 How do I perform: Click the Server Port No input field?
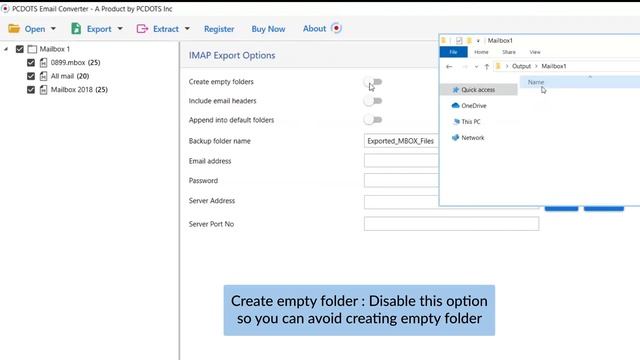[x=451, y=224]
